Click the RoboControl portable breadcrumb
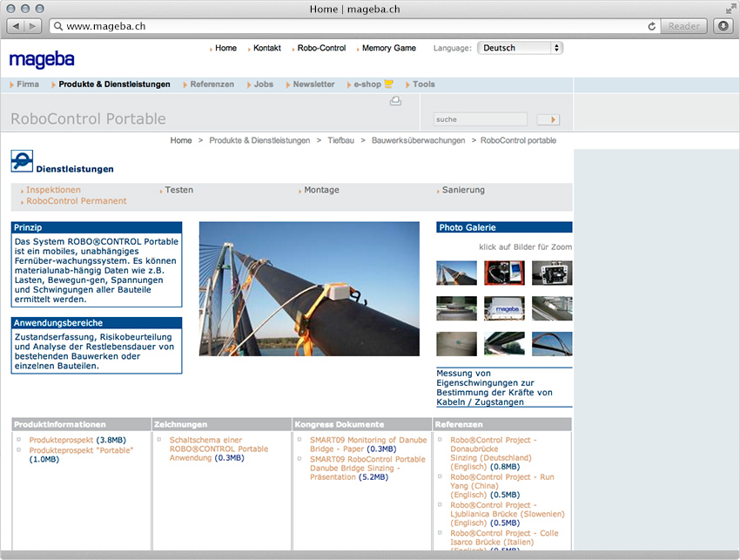This screenshot has height=560, width=740. coord(518,141)
